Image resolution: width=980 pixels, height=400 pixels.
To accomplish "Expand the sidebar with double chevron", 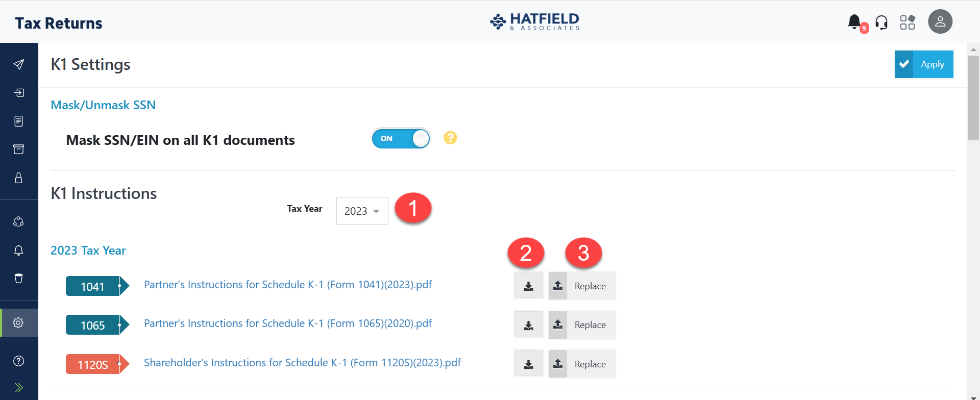I will [x=19, y=387].
